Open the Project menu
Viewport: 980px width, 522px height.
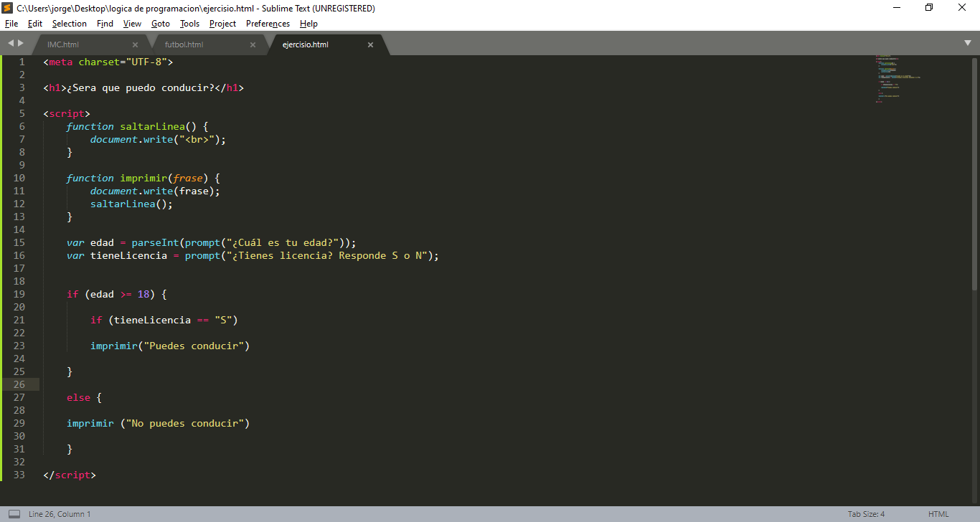pos(223,24)
